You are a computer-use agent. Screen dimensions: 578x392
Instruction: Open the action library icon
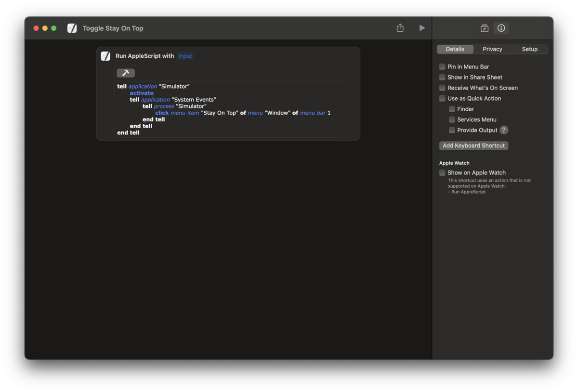point(485,28)
